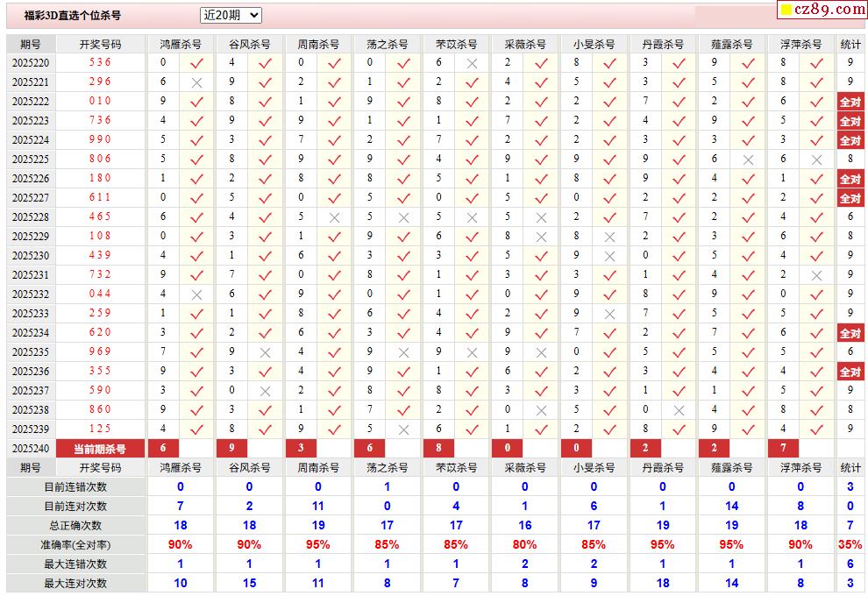Image resolution: width=868 pixels, height=596 pixels.
Task: Click the 总正确次数 row label
Action: pyautogui.click(x=75, y=526)
